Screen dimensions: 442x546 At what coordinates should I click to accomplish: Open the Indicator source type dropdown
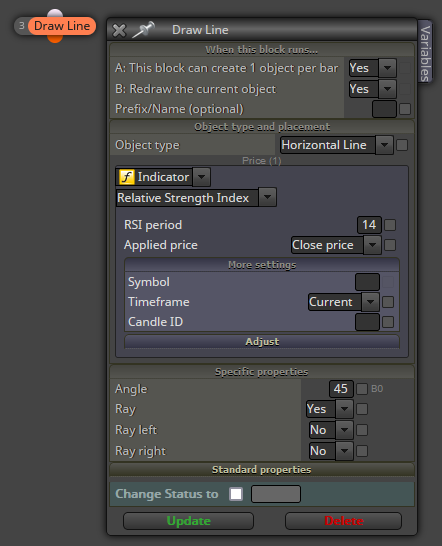point(163,177)
